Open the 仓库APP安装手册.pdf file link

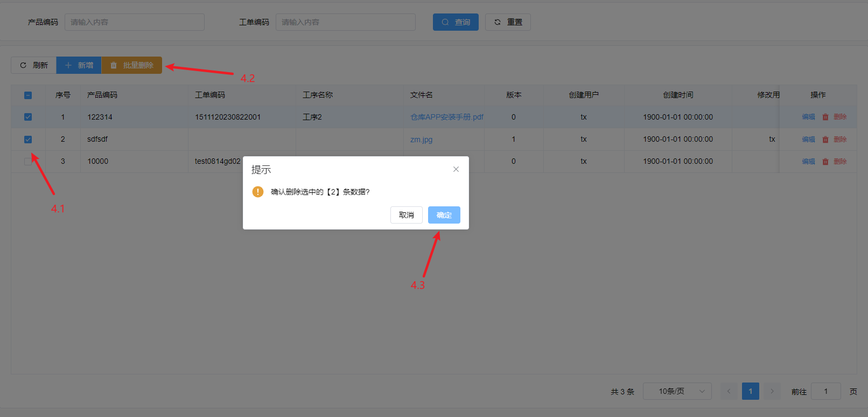click(446, 117)
